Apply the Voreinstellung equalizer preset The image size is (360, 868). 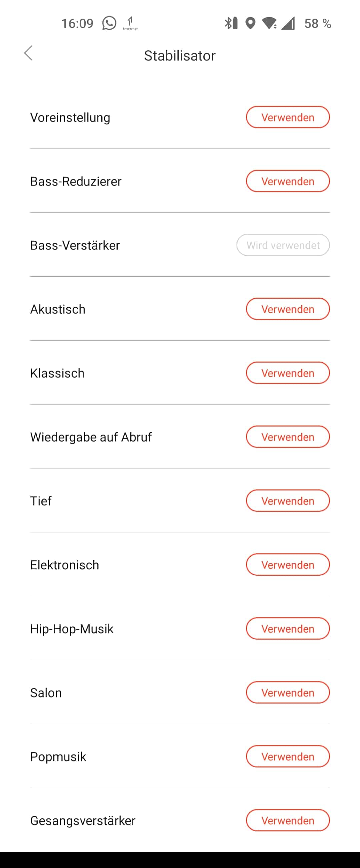coord(287,117)
